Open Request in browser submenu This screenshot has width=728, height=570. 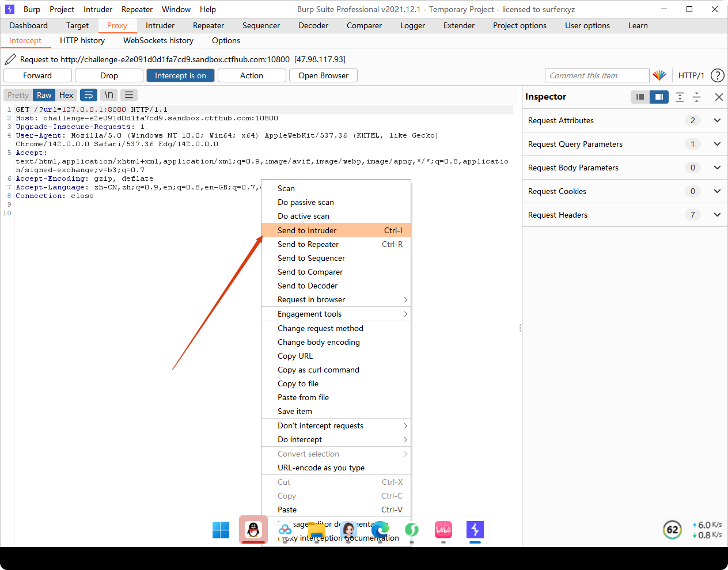click(x=336, y=299)
